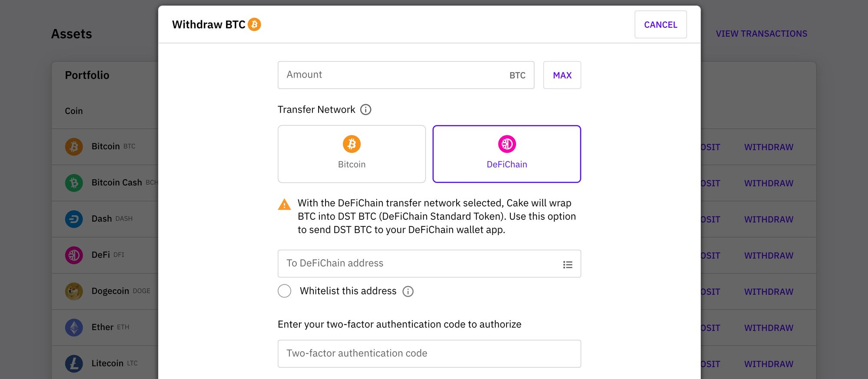
Task: Click the Litecoin LTC row name
Action: [115, 363]
